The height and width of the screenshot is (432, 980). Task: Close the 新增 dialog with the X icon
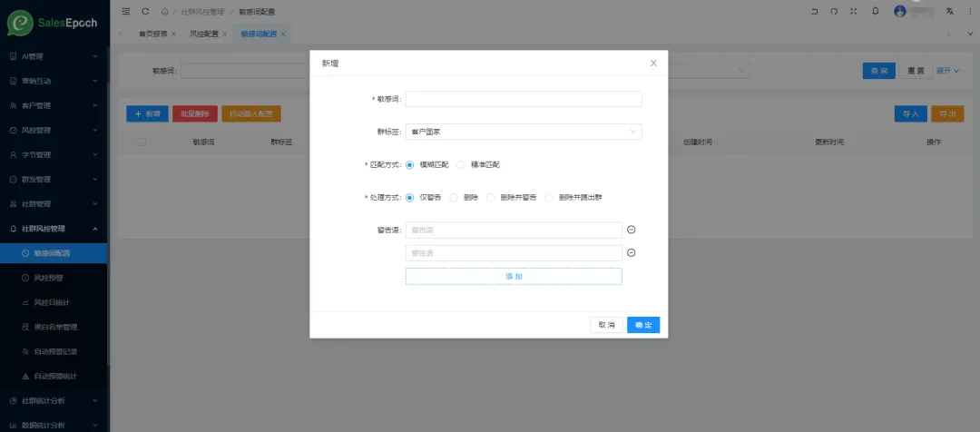click(653, 64)
